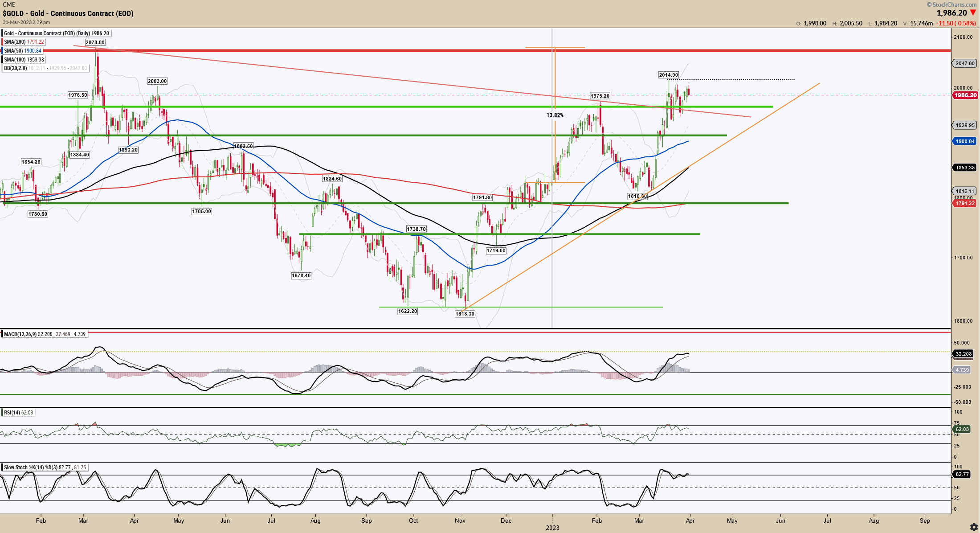
Task: Open chart settings gear icon
Action: point(974,527)
